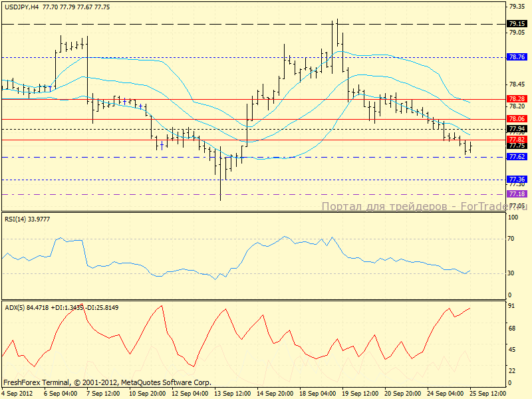Click the ADX scale value 91
532x399 pixels.
tap(513, 307)
